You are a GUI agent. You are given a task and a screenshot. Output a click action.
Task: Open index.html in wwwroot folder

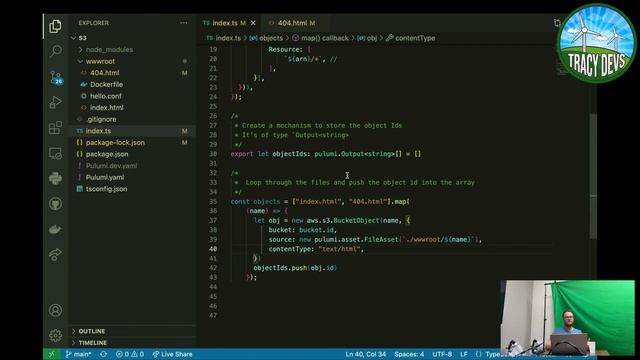point(107,108)
